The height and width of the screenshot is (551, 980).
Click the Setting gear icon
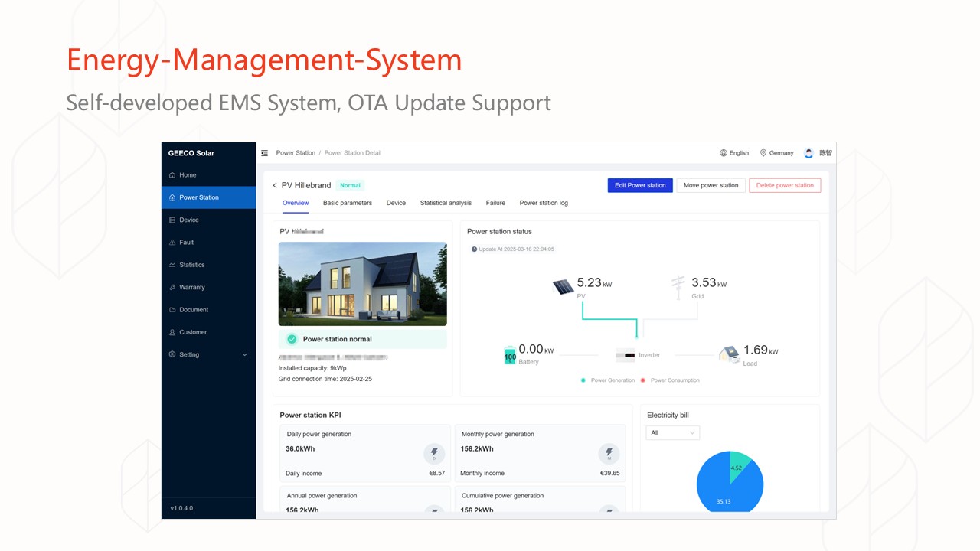[x=172, y=354]
